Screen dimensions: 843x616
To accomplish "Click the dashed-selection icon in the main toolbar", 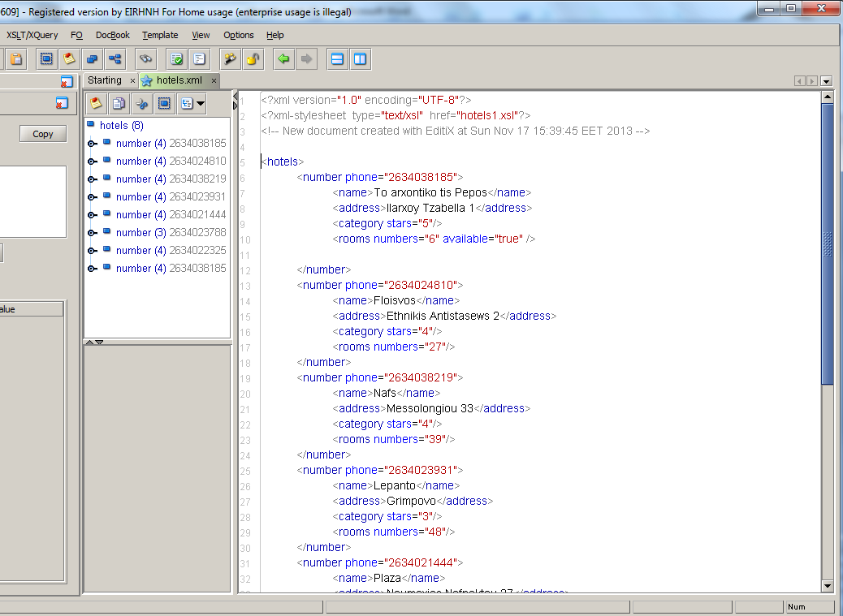I will [47, 59].
